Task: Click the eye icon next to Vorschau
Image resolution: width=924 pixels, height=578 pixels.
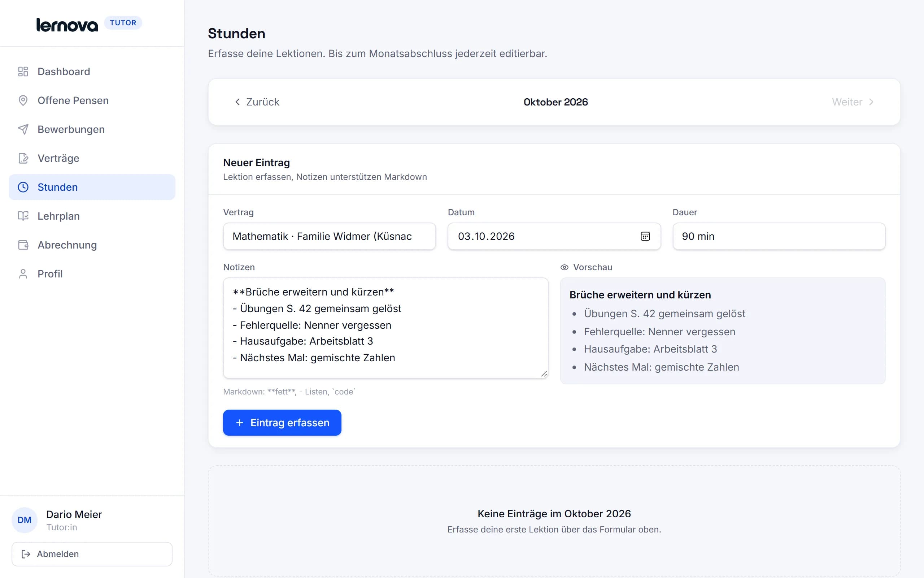Action: click(x=565, y=267)
